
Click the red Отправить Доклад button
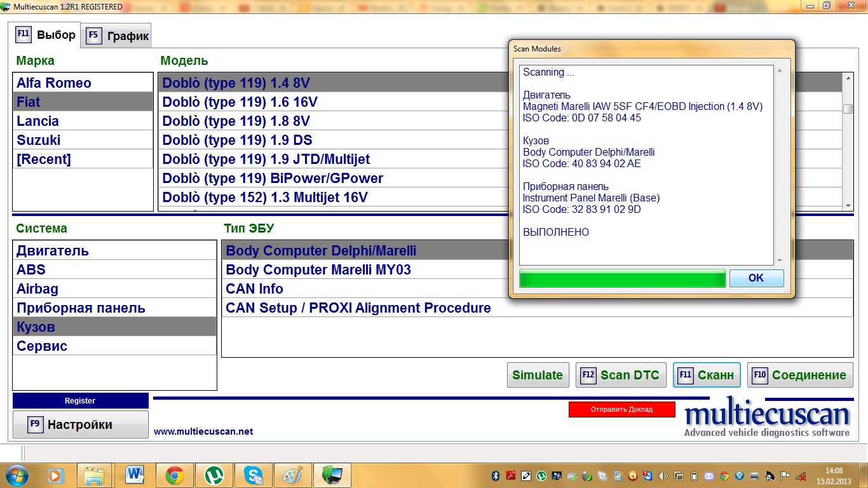[x=621, y=409]
